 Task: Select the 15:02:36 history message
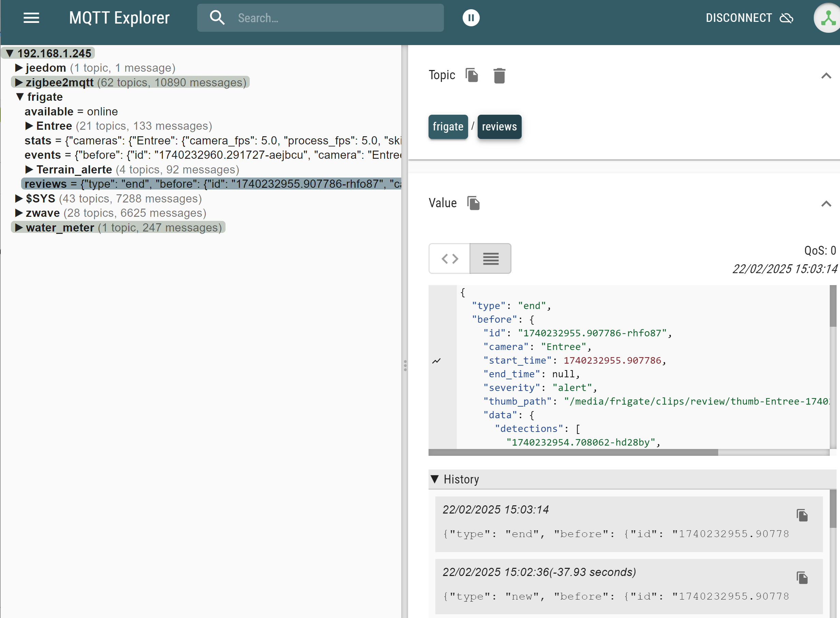[x=629, y=587]
